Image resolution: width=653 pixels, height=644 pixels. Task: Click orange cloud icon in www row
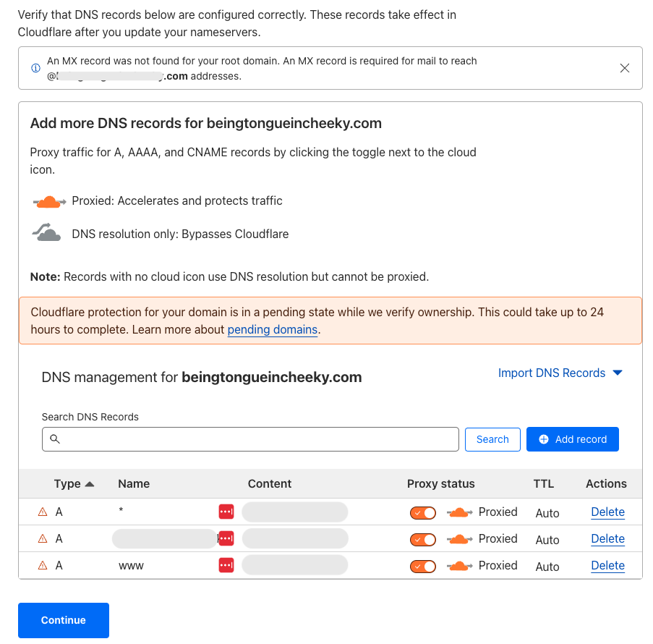pyautogui.click(x=459, y=566)
